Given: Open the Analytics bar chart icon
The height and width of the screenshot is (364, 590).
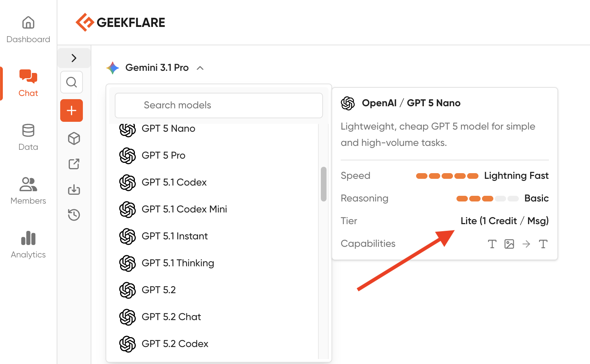Looking at the screenshot, I should (x=28, y=238).
